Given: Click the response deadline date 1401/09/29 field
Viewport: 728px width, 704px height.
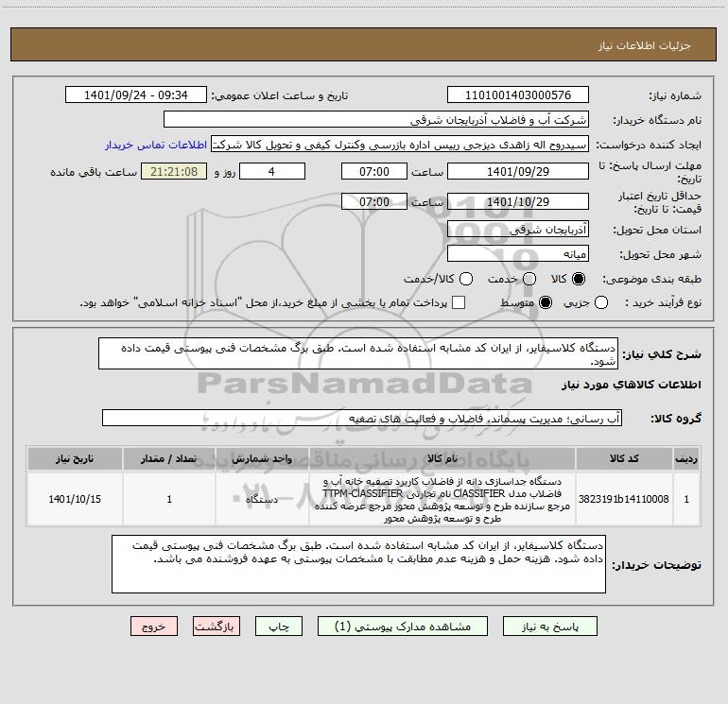Looking at the screenshot, I should tap(518, 171).
